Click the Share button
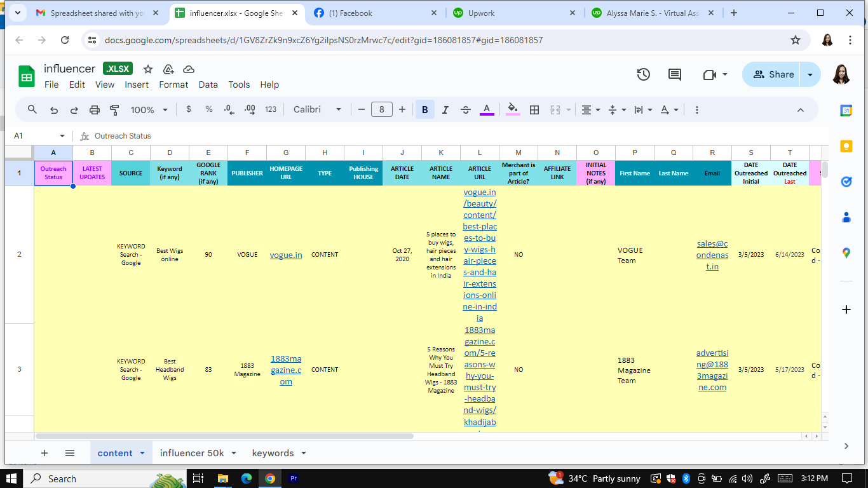This screenshot has width=868, height=488. (772, 74)
